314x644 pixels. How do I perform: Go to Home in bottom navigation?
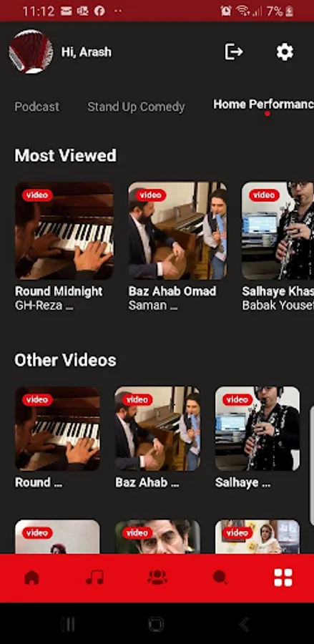coord(31,577)
